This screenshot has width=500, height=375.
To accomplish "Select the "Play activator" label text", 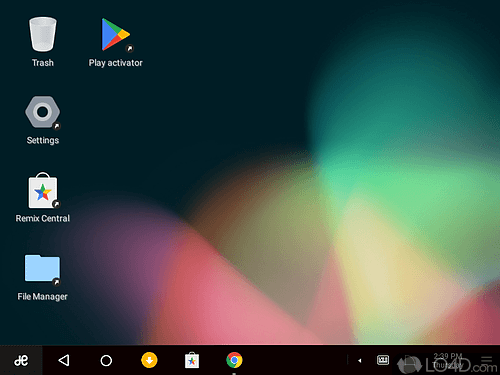I will pos(116,63).
